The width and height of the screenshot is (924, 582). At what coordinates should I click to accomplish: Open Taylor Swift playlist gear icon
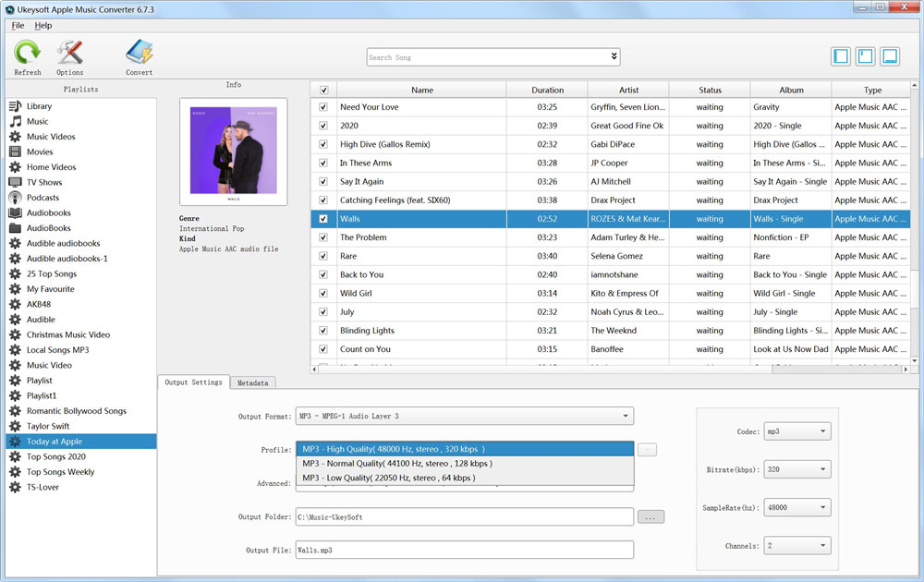pyautogui.click(x=16, y=427)
